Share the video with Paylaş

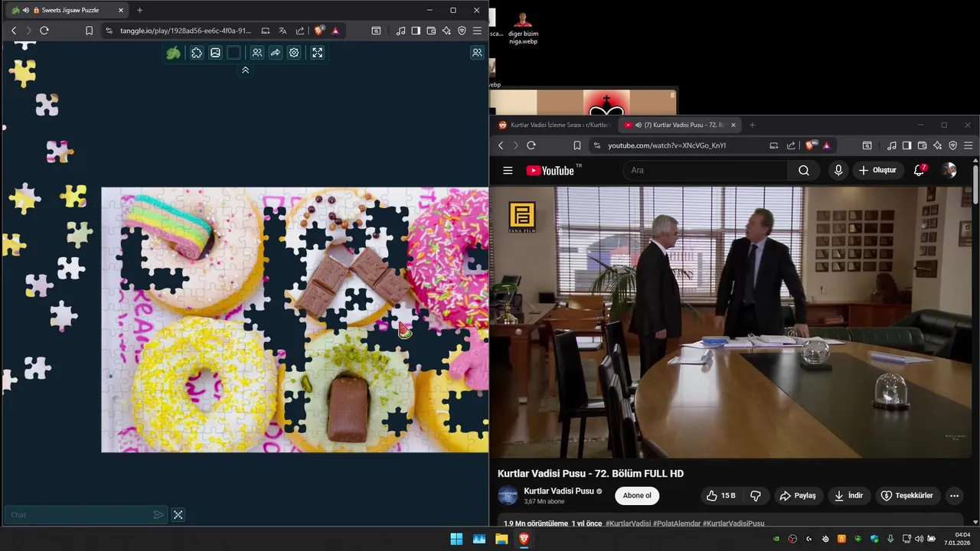[x=797, y=496]
